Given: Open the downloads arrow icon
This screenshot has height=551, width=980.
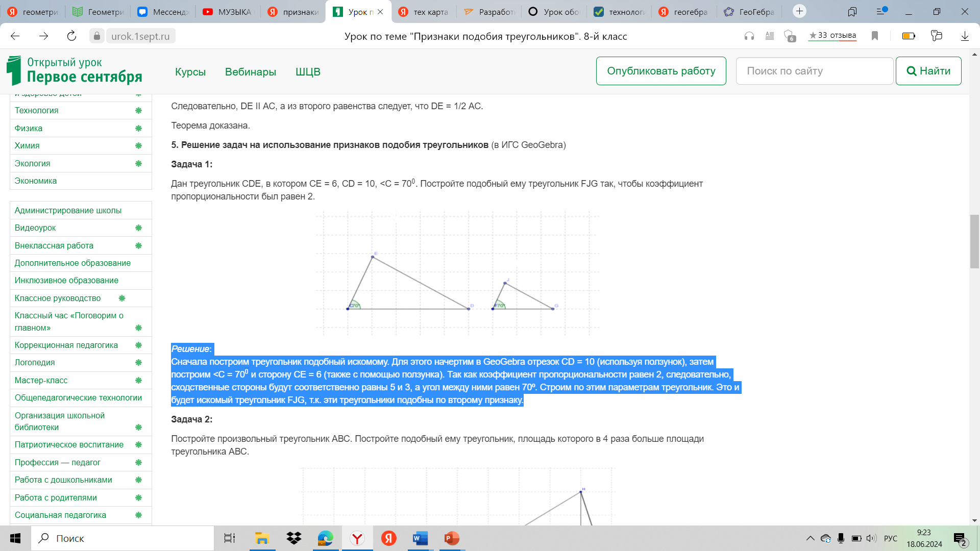Looking at the screenshot, I should (x=965, y=36).
